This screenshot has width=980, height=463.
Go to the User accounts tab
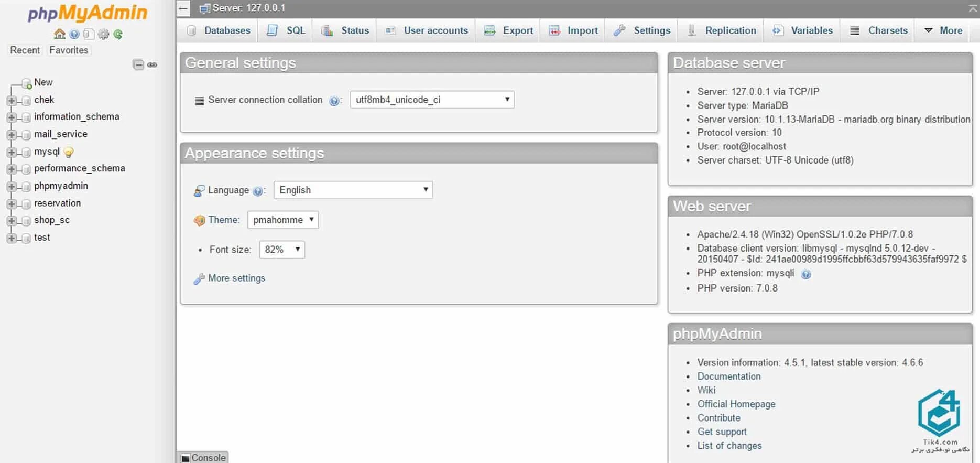[426, 30]
